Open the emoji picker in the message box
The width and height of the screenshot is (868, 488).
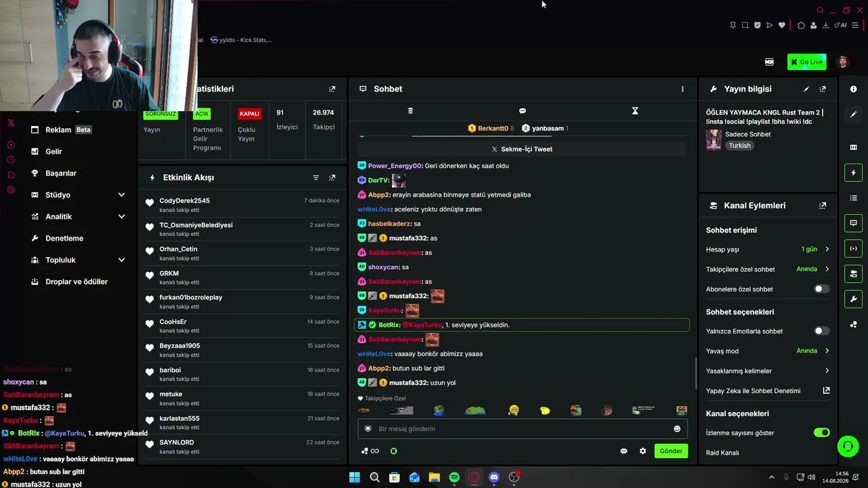click(x=677, y=428)
